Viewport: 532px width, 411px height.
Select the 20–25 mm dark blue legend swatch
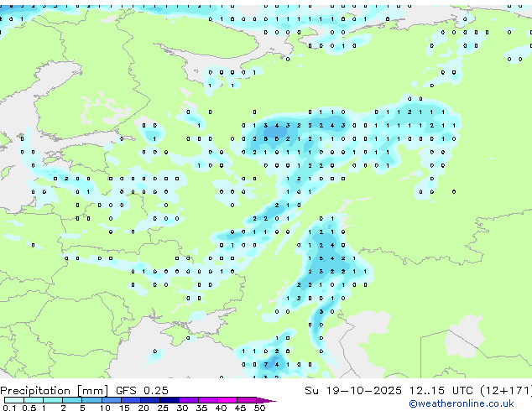click(149, 400)
